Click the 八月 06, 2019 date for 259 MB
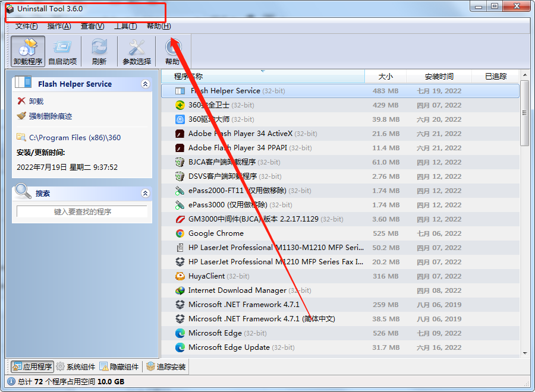The width and height of the screenshot is (535, 392). point(439,305)
